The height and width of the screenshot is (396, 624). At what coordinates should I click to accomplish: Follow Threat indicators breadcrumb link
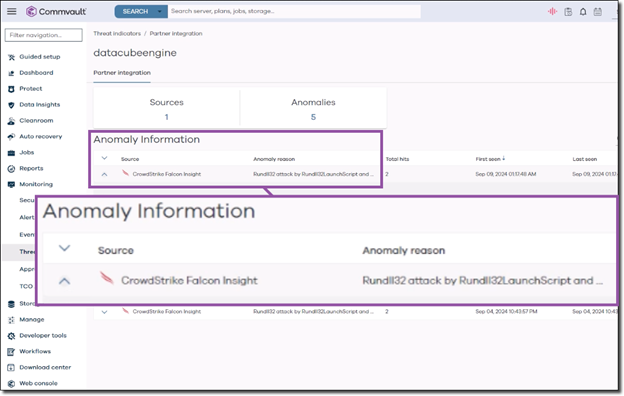tap(117, 33)
